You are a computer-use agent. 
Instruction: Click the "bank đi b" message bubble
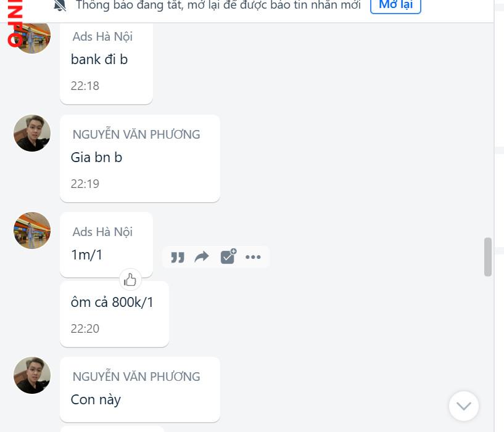(x=106, y=63)
